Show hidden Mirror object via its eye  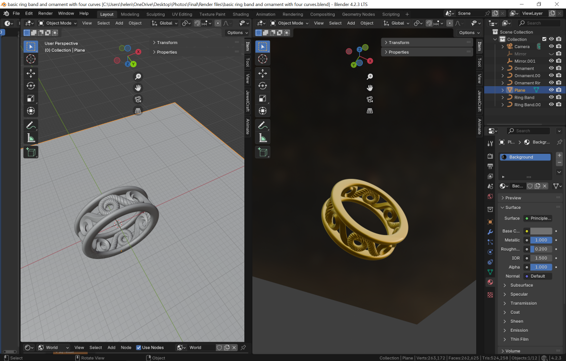point(551,54)
